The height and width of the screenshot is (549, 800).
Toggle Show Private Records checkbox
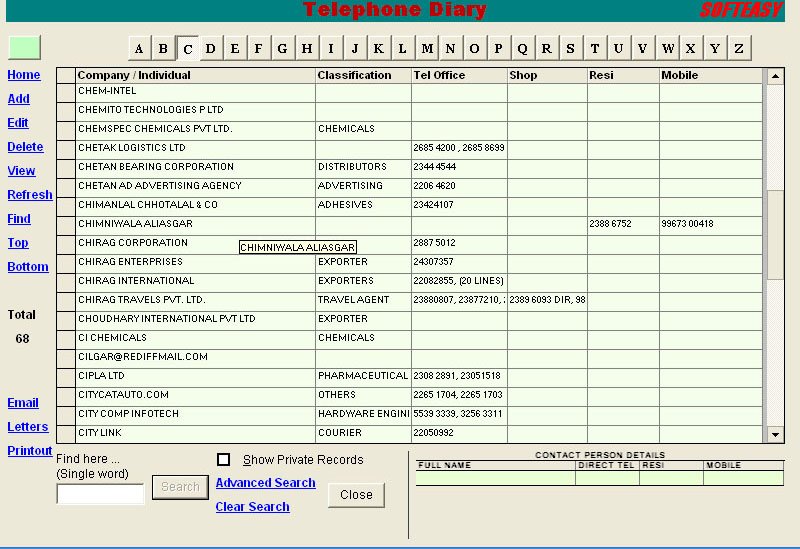pyautogui.click(x=223, y=460)
